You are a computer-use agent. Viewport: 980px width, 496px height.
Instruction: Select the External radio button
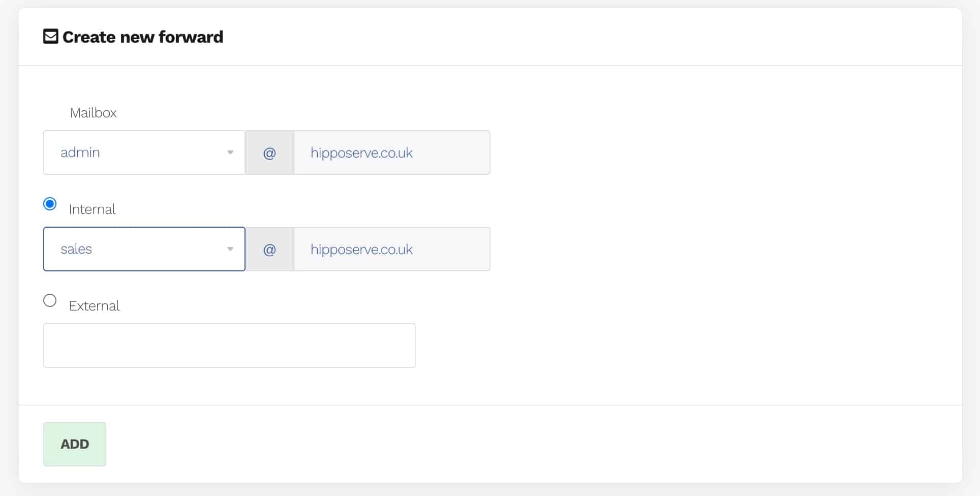50,300
